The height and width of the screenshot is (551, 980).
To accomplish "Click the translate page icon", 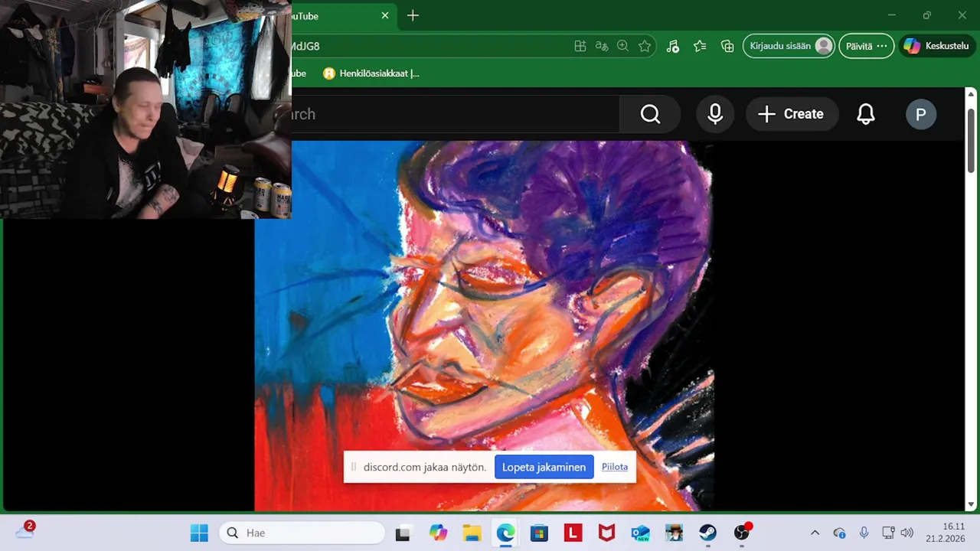I will tap(602, 46).
